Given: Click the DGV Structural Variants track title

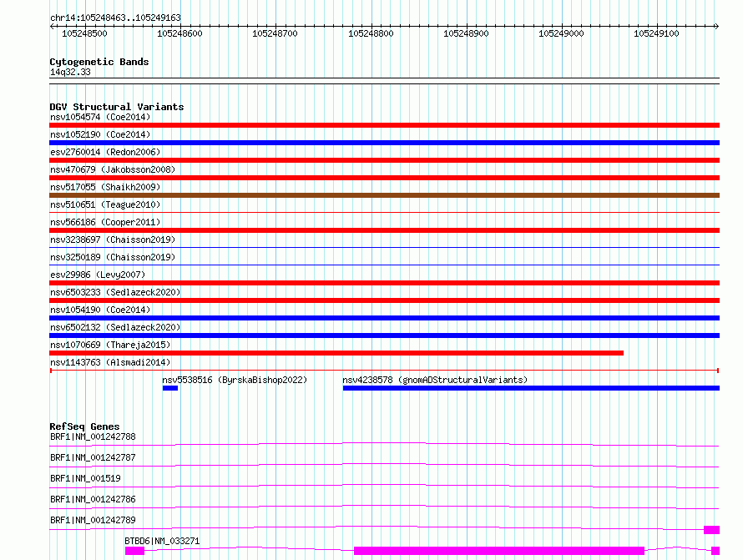Looking at the screenshot, I should pos(117,107).
